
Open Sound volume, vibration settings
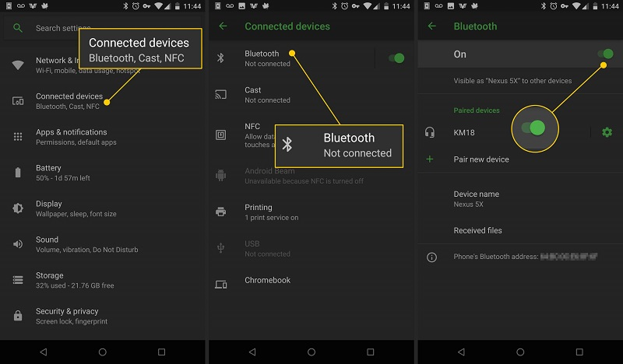pyautogui.click(x=103, y=244)
